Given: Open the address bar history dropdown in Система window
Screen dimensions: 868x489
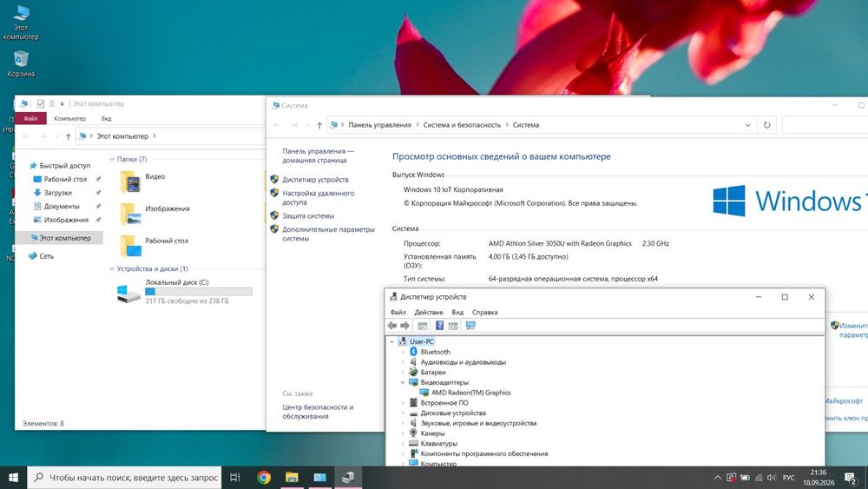Looking at the screenshot, I should pos(748,125).
